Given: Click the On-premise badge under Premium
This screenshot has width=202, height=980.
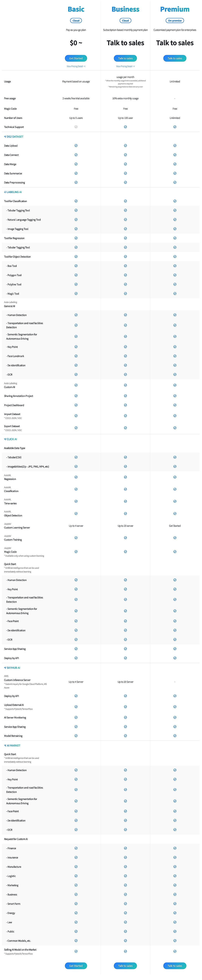Looking at the screenshot, I should (x=175, y=21).
